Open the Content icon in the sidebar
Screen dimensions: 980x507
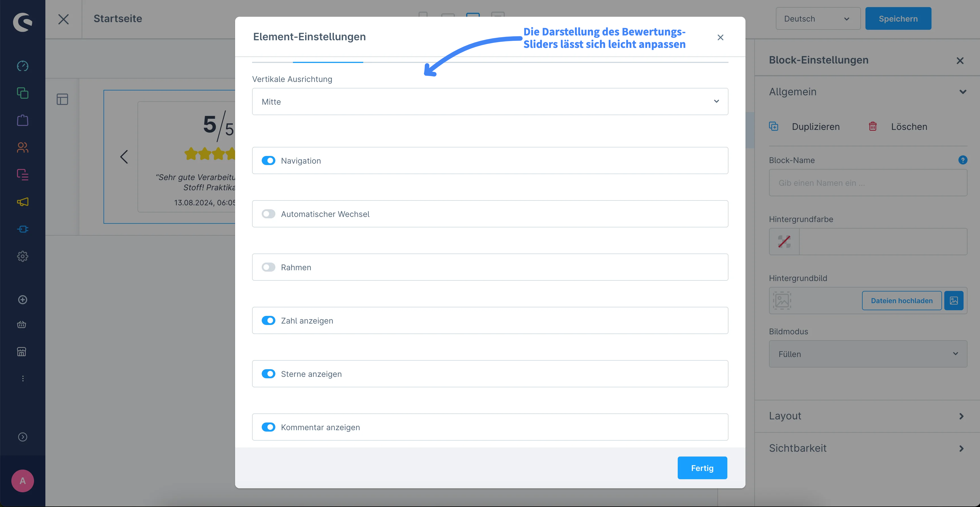tap(22, 175)
